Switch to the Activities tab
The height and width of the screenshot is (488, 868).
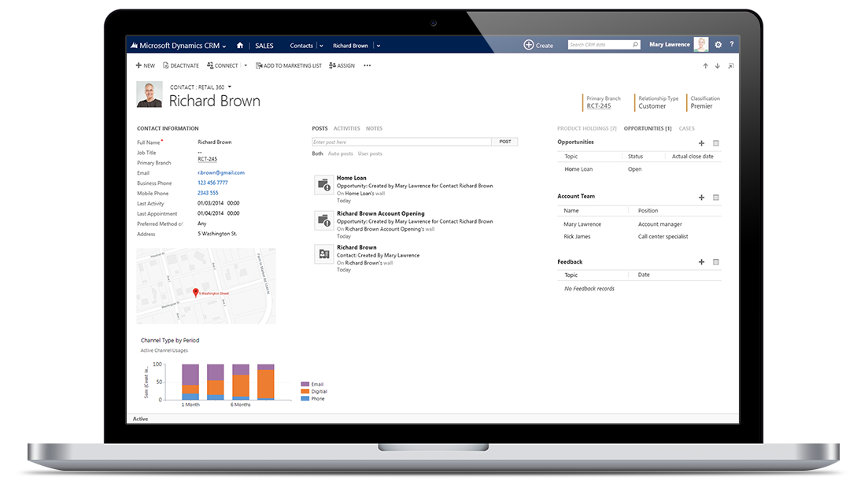click(346, 128)
